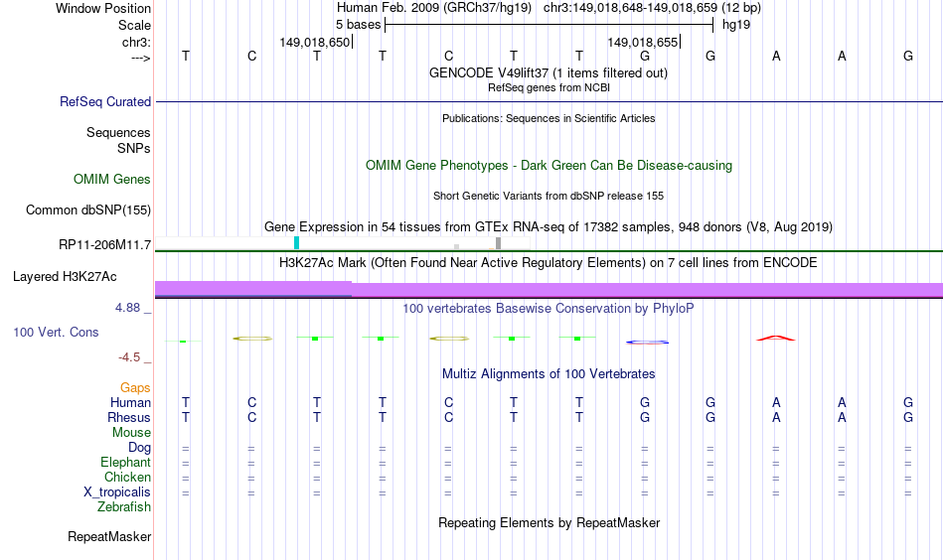Click the Scale label

coord(134,25)
